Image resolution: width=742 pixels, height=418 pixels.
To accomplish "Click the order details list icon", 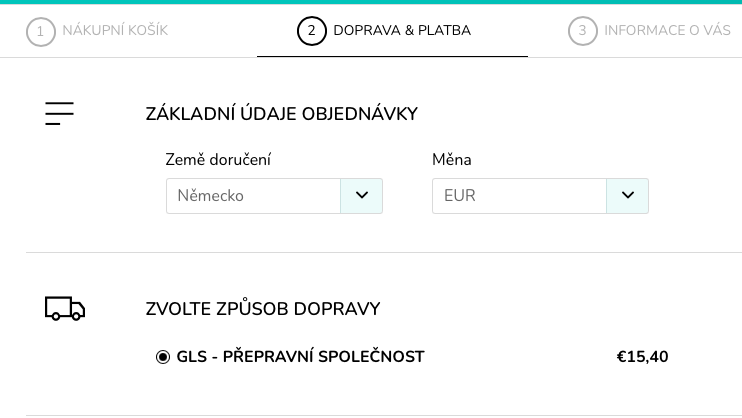I will click(60, 113).
